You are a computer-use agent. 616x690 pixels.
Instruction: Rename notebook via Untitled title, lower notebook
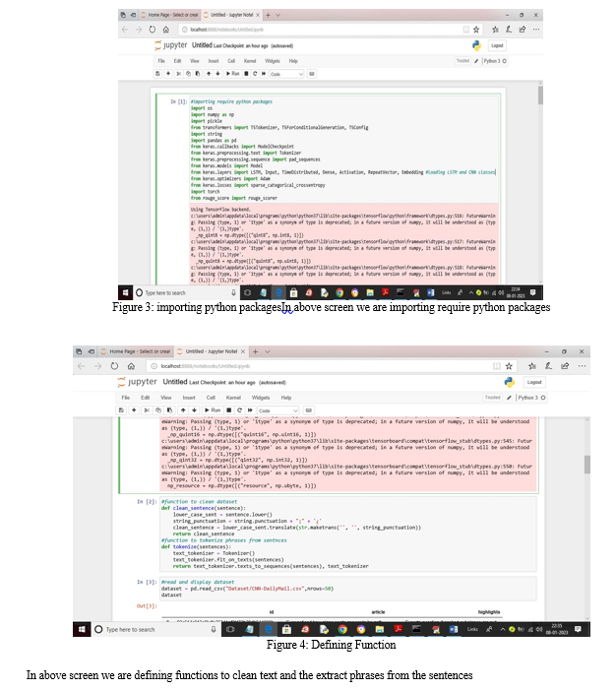[175, 382]
